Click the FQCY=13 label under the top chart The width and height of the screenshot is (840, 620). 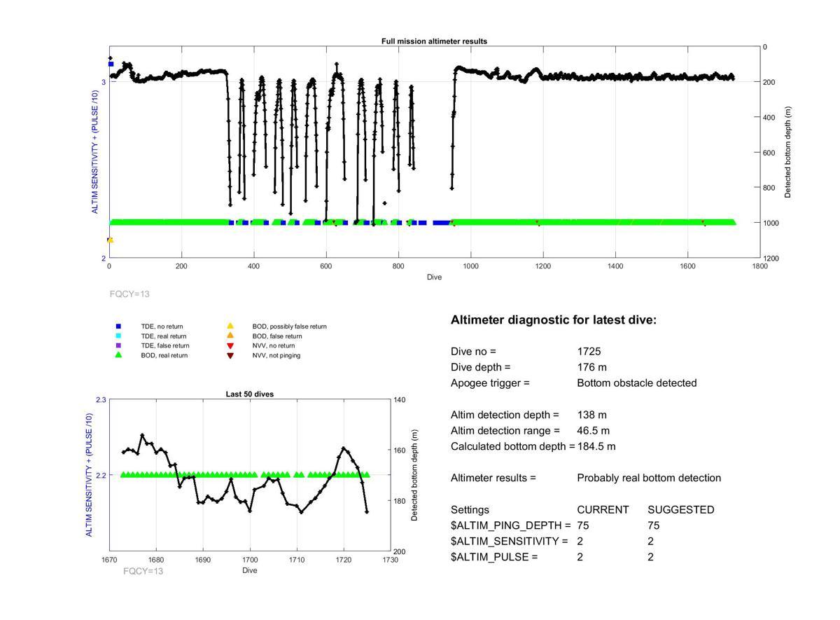[129, 294]
